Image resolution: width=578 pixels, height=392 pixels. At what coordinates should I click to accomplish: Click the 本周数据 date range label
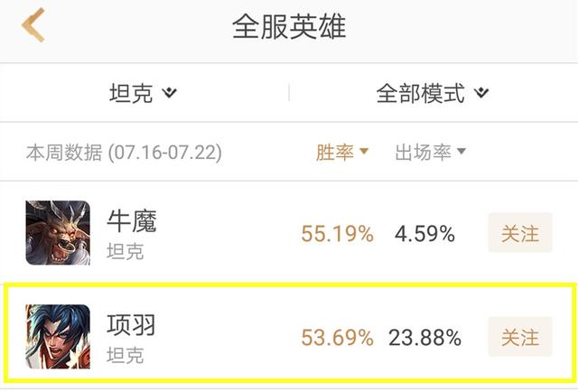(x=124, y=152)
